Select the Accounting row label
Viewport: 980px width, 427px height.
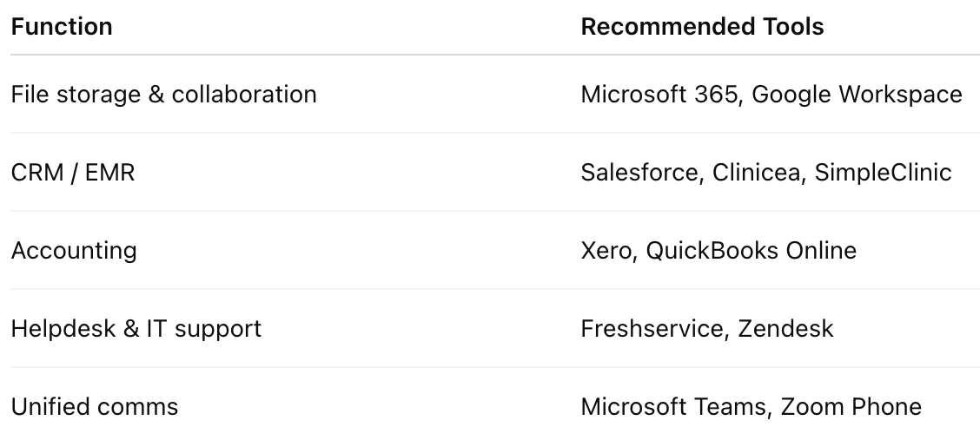tap(74, 250)
